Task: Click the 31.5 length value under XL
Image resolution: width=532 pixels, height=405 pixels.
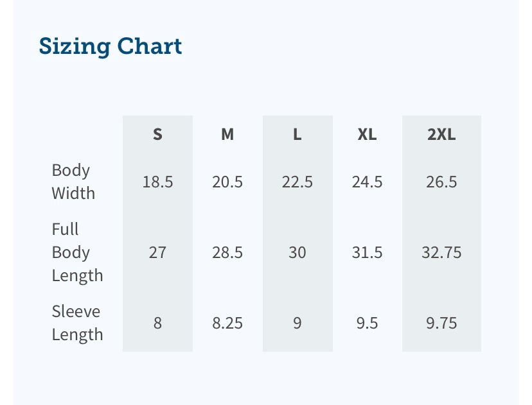Action: 367,253
